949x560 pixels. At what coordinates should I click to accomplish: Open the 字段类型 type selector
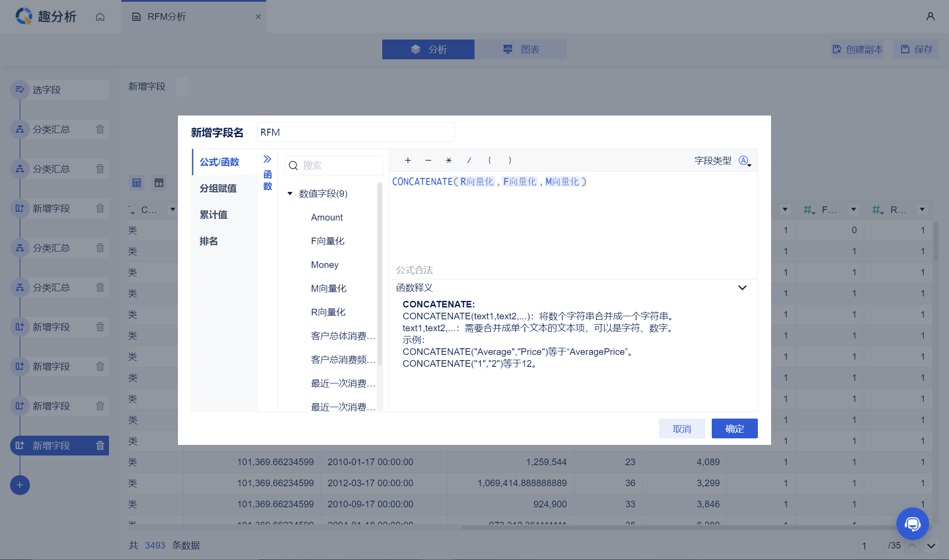pos(745,161)
